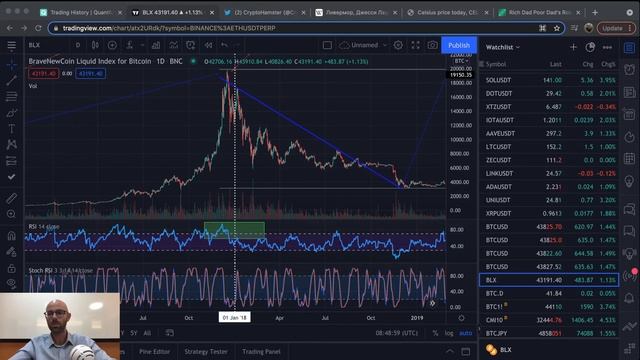The height and width of the screenshot is (360, 640).
Task: Activate the zoom in tool
Action: [11, 214]
